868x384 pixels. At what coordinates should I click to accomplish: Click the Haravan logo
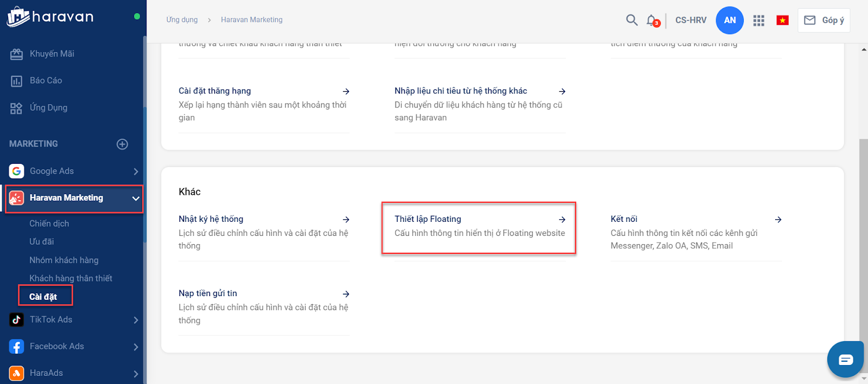point(50,17)
